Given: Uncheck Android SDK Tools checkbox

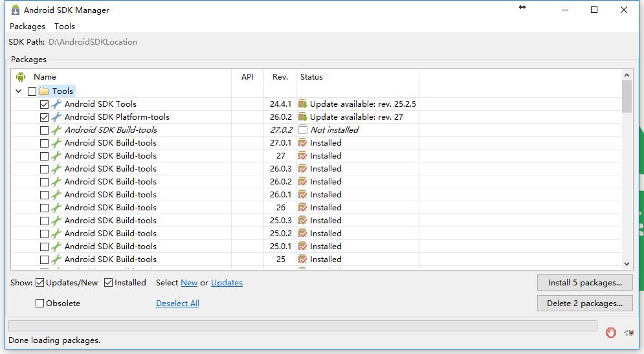Looking at the screenshot, I should [45, 104].
